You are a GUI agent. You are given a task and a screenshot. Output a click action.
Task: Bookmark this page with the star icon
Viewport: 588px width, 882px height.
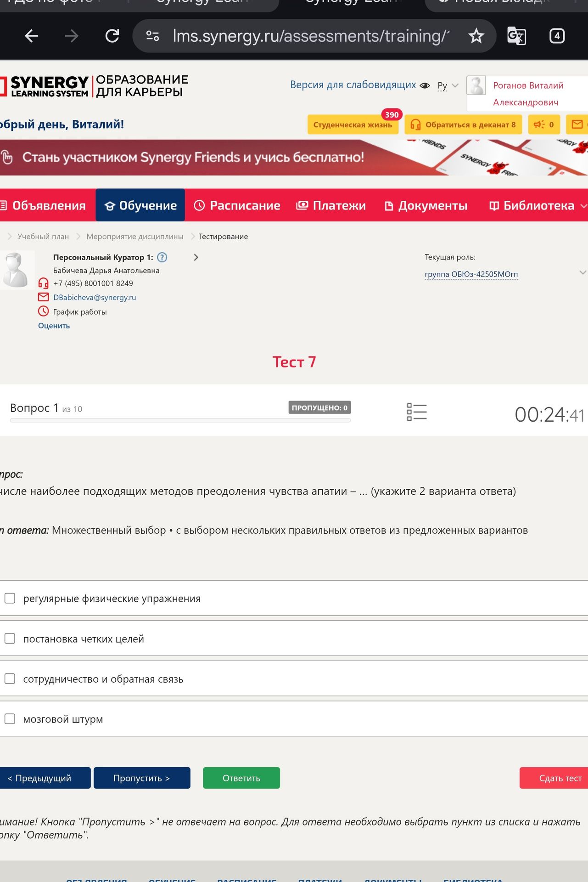click(x=476, y=36)
